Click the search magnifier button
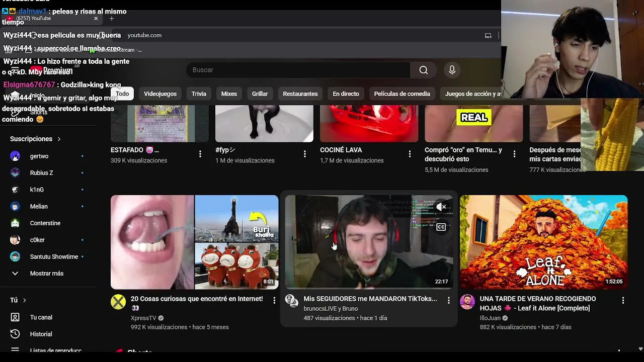 (424, 70)
